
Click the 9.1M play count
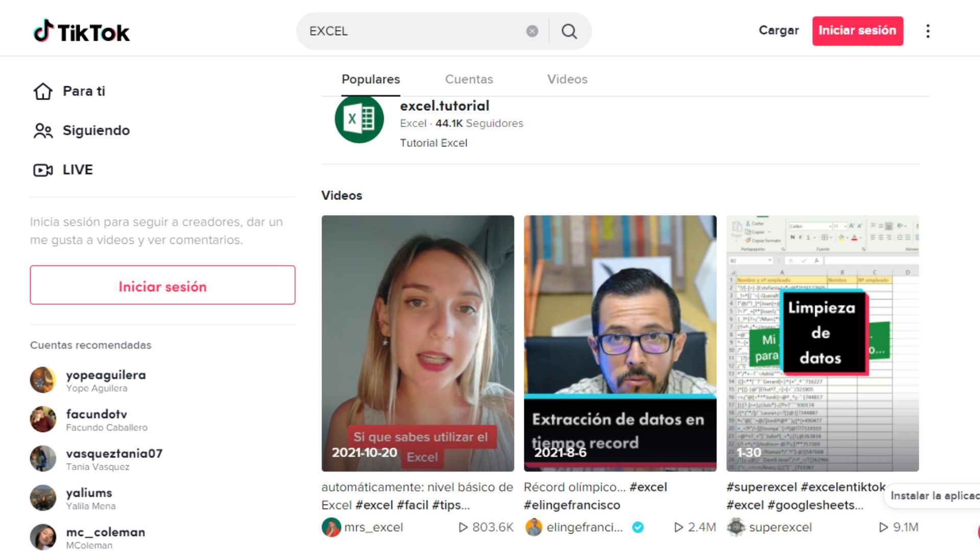pos(899,528)
